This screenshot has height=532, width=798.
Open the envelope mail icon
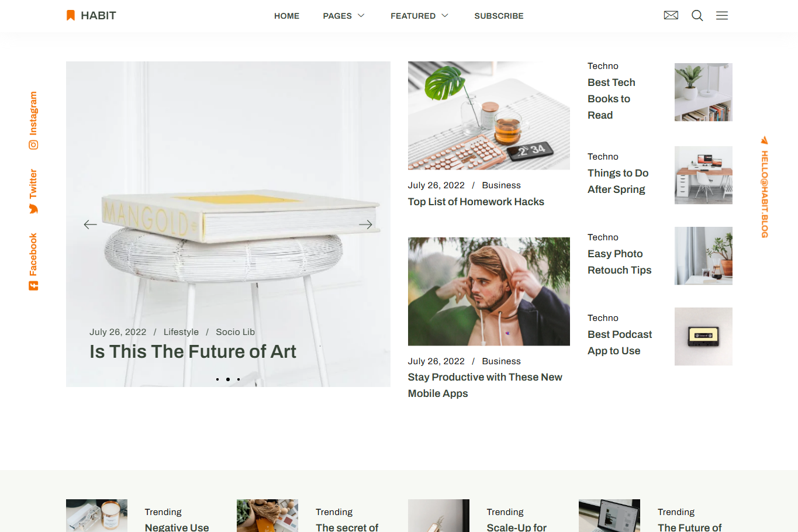coord(671,15)
